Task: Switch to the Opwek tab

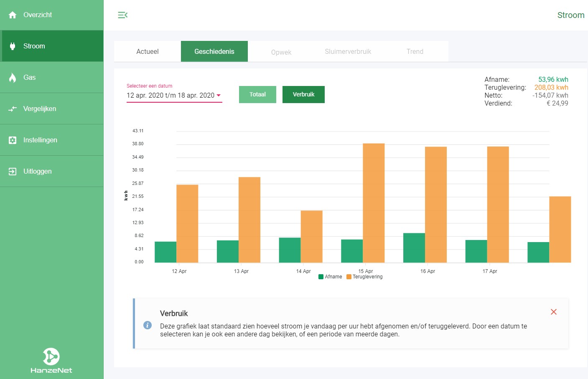Action: (x=281, y=52)
